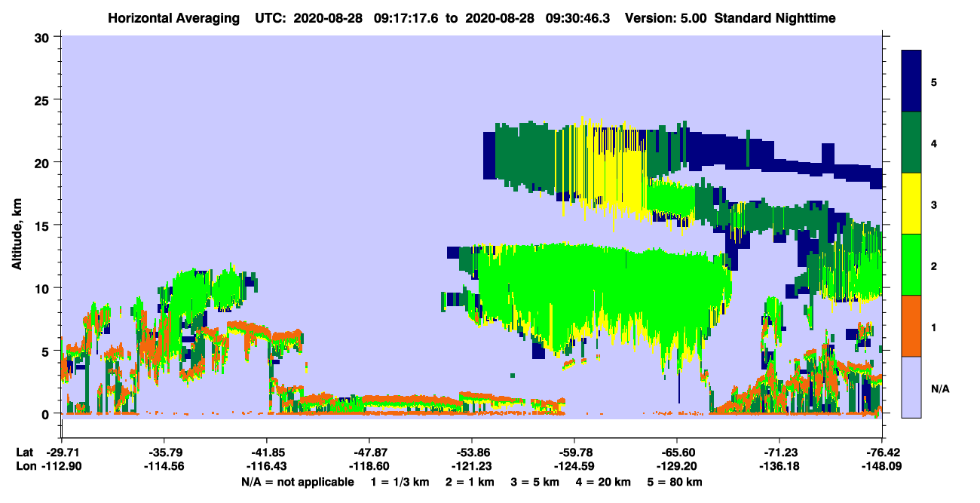Viewport: 980px width, 503px height.
Task: Click the '2 = 1 km' legend entry
Action: 470,482
